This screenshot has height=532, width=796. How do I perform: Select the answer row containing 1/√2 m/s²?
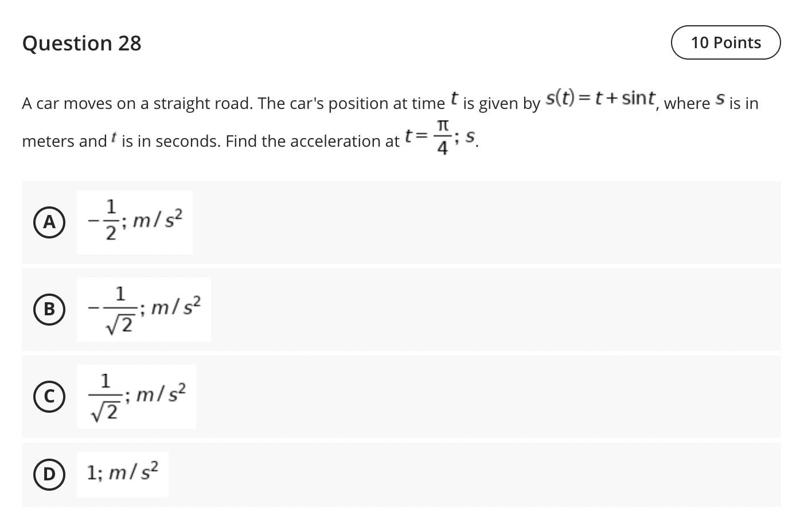[401, 397]
